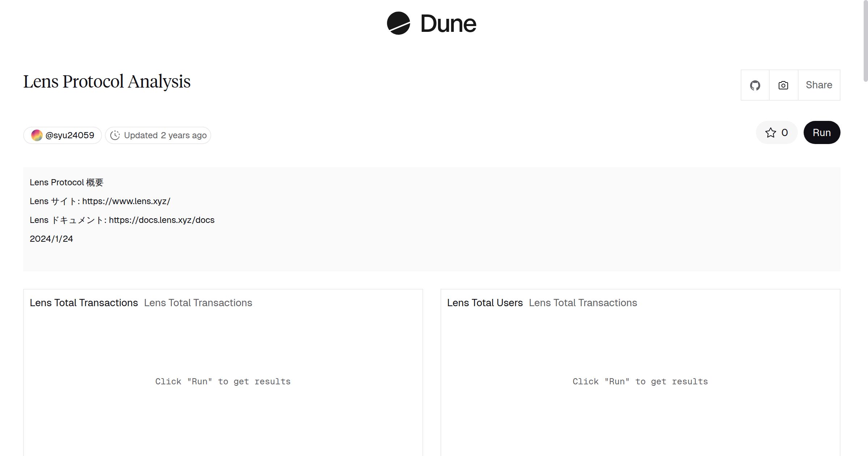This screenshot has height=456, width=868.
Task: Open the GitHub icon button
Action: point(755,85)
